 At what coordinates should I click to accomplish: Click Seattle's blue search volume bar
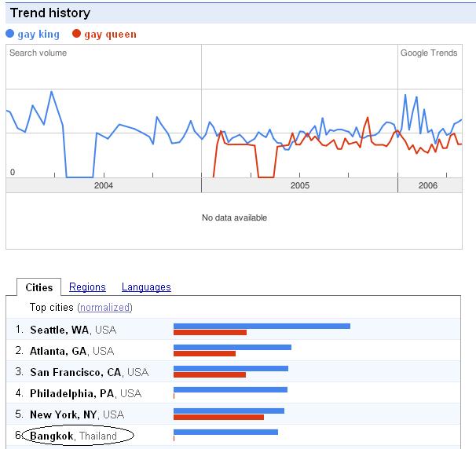click(x=262, y=326)
